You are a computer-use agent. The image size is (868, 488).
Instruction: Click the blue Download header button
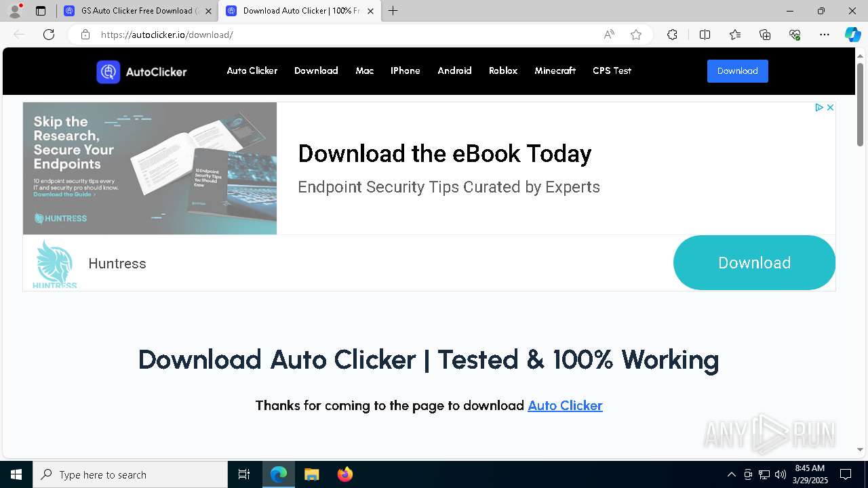coord(738,71)
